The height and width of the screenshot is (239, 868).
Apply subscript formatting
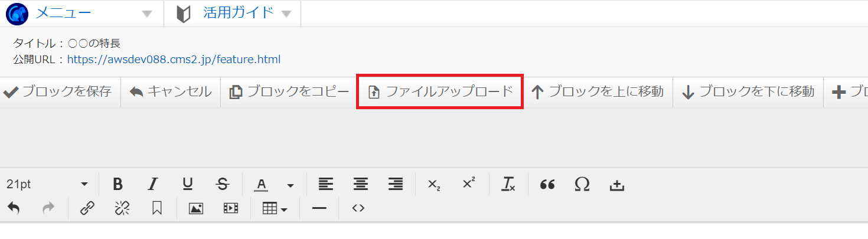click(x=434, y=185)
